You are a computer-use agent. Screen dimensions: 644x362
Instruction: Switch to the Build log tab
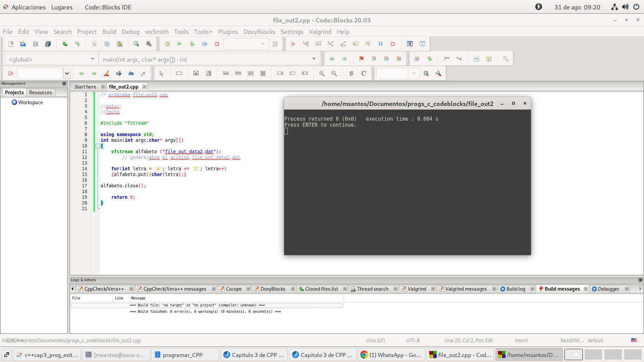pyautogui.click(x=515, y=289)
